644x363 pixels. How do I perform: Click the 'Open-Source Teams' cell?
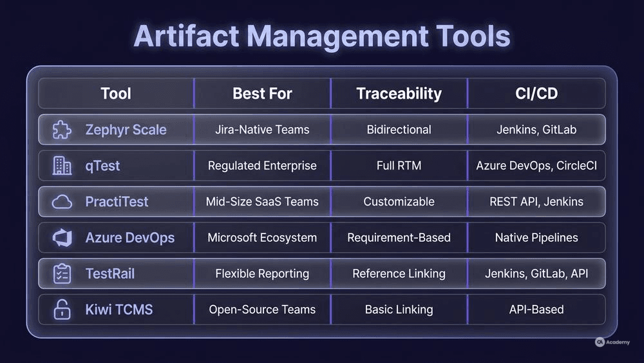(x=262, y=309)
